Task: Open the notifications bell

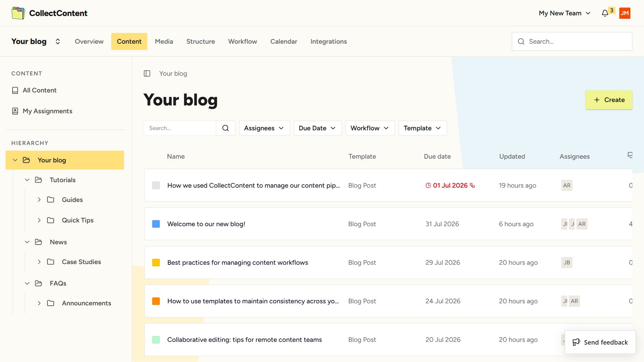Action: [605, 13]
